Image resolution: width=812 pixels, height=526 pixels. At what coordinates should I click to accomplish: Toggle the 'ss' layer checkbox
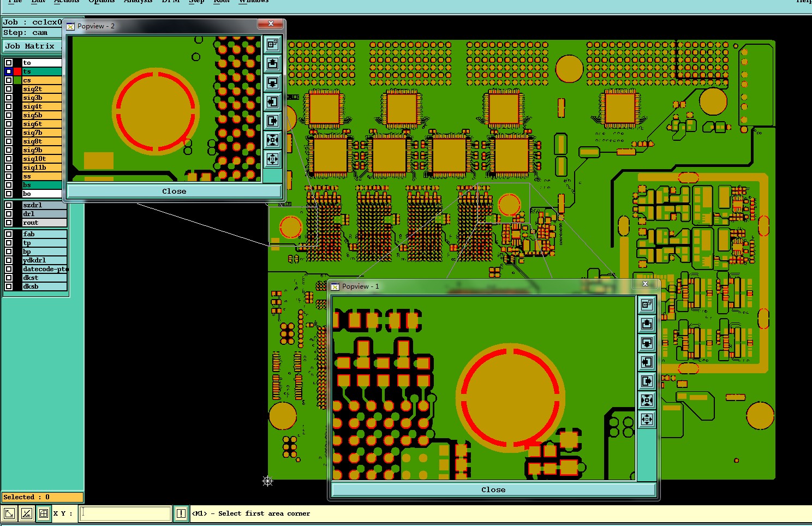click(x=9, y=176)
